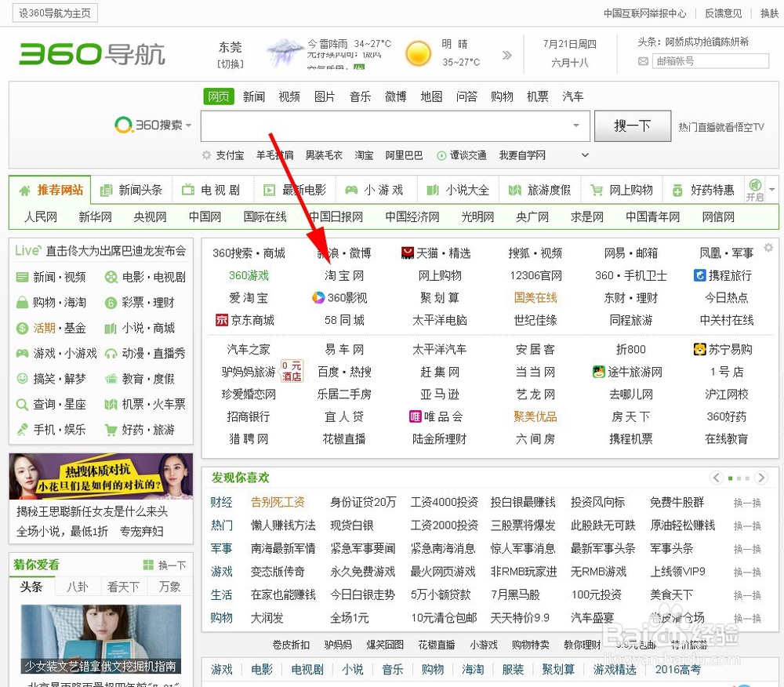Refresh 猜你爱看 with 换一下
The height and width of the screenshot is (687, 784).
[x=165, y=565]
